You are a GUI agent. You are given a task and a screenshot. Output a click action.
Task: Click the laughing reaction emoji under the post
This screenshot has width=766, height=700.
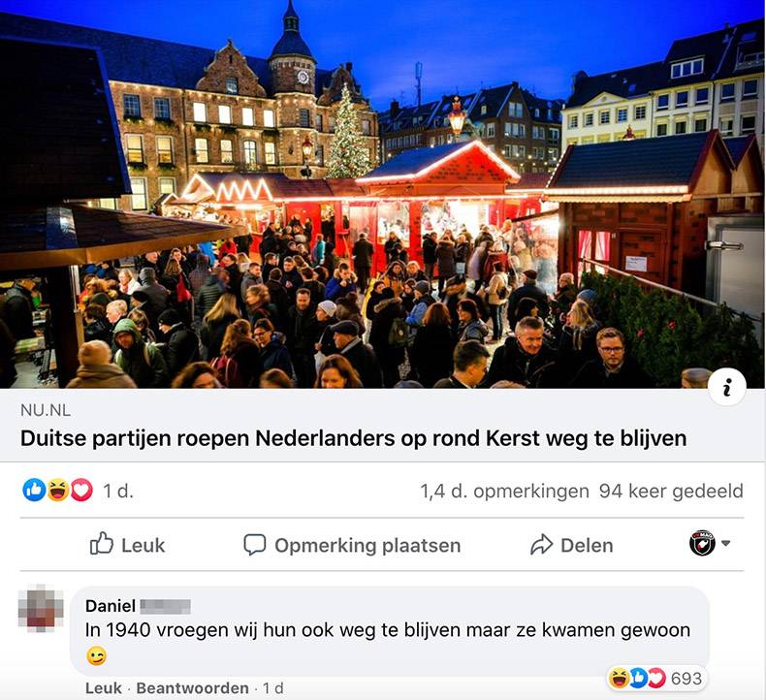point(58,490)
